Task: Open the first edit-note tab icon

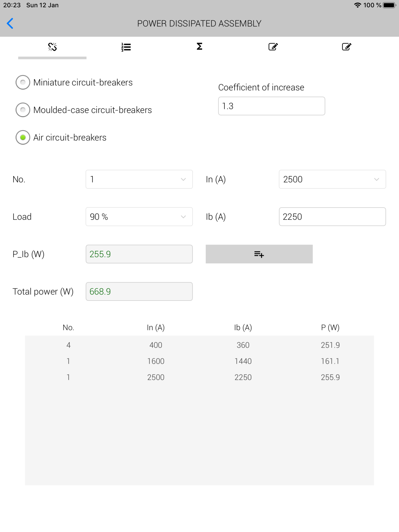Action: [273, 47]
